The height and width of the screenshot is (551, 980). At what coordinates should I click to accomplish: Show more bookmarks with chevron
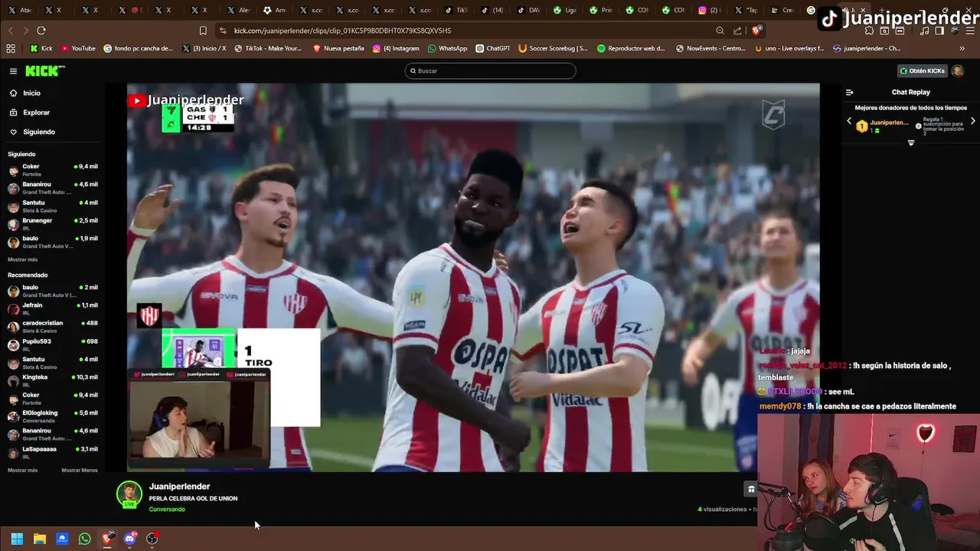[x=962, y=48]
